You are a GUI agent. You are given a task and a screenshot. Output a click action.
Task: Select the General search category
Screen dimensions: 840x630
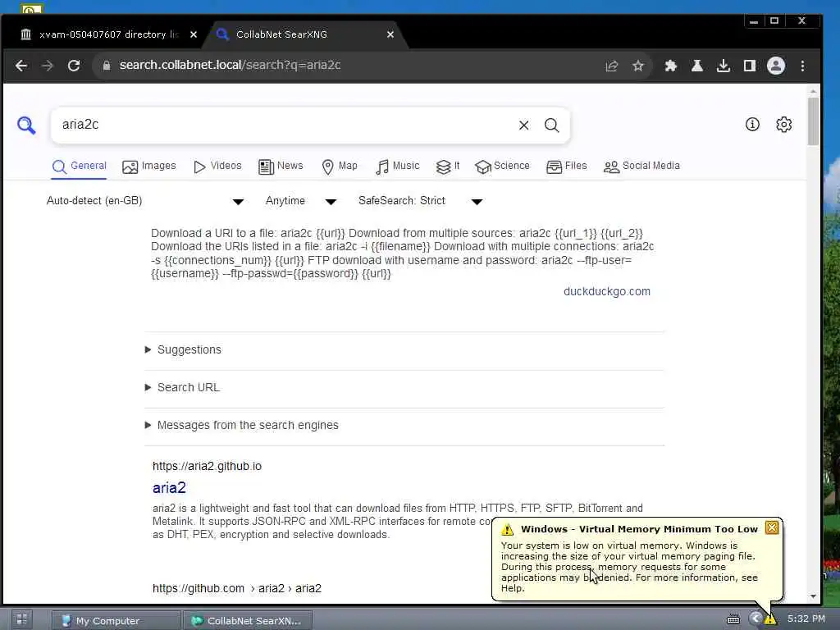pos(80,166)
